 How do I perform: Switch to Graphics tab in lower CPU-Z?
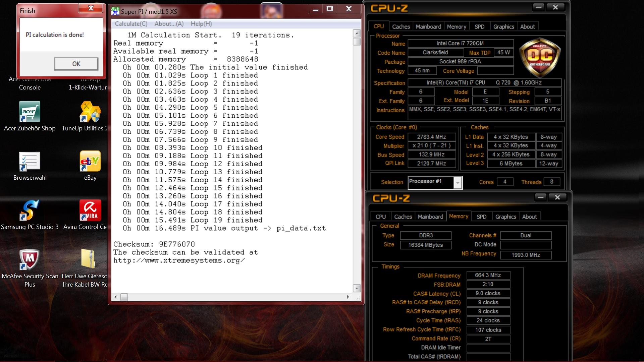pyautogui.click(x=505, y=217)
